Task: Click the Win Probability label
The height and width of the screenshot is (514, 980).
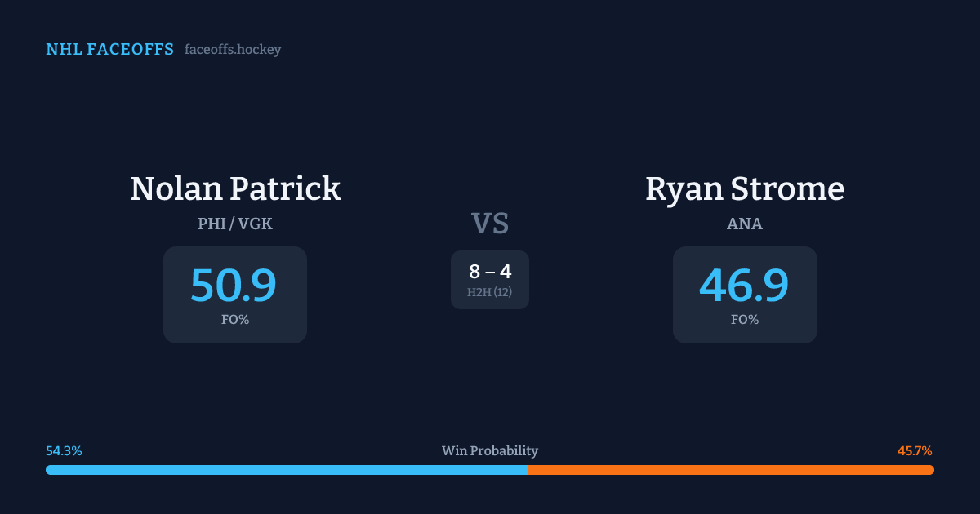Action: pos(490,451)
